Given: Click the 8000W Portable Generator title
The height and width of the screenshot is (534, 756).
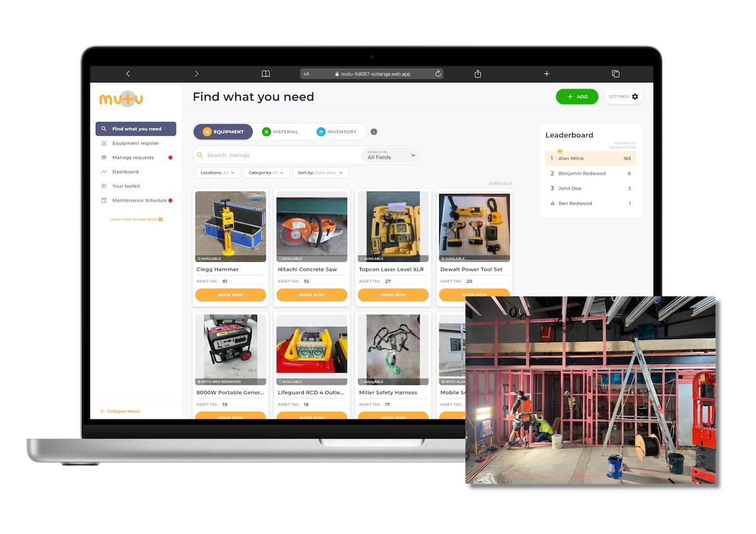Looking at the screenshot, I should 229,393.
